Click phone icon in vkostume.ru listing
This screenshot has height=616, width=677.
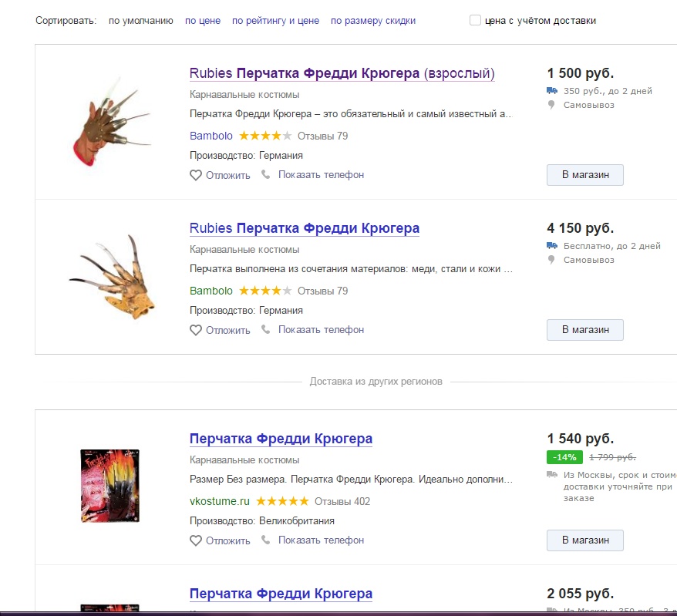[266, 540]
